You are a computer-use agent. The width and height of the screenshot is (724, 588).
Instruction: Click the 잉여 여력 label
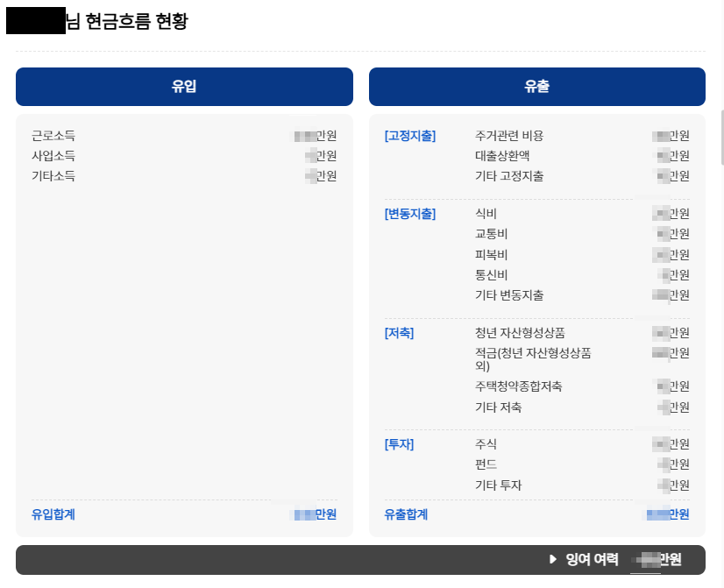tap(592, 559)
